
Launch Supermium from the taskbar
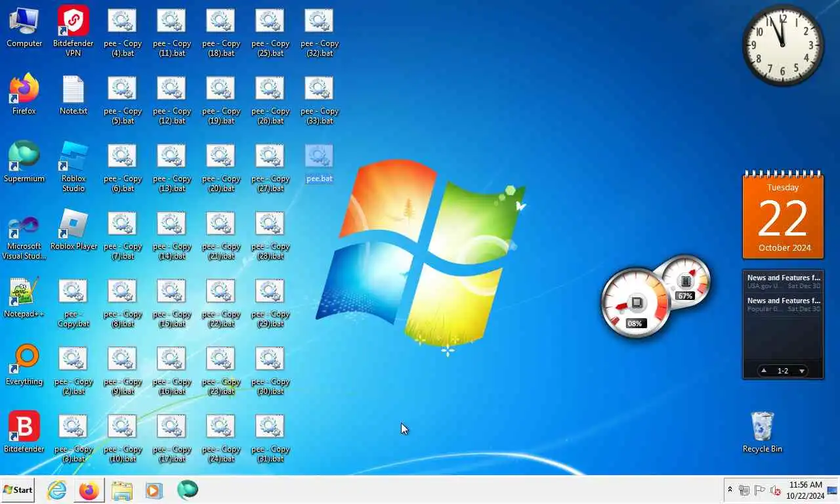(188, 490)
